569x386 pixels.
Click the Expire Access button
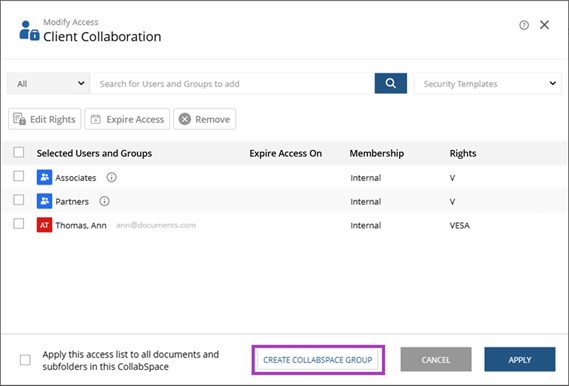pyautogui.click(x=127, y=119)
